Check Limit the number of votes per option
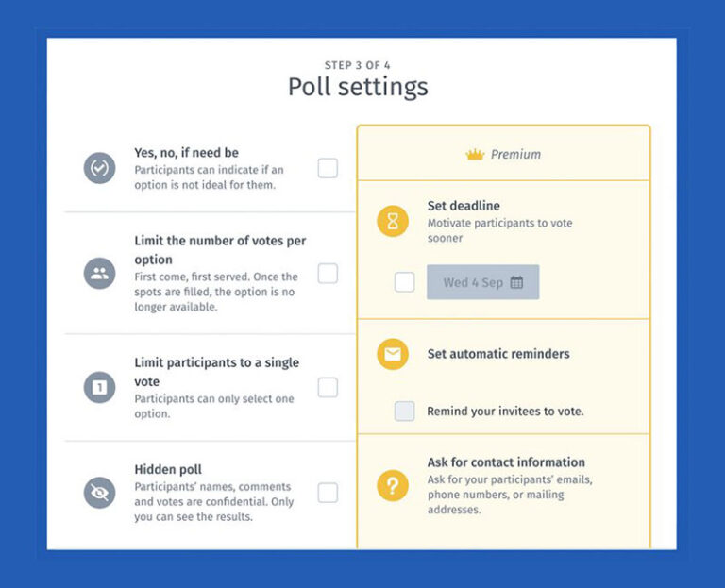725x588 pixels. tap(328, 274)
